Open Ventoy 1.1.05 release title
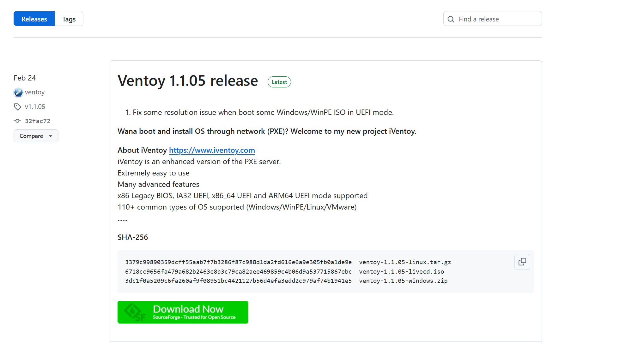 [x=188, y=81]
